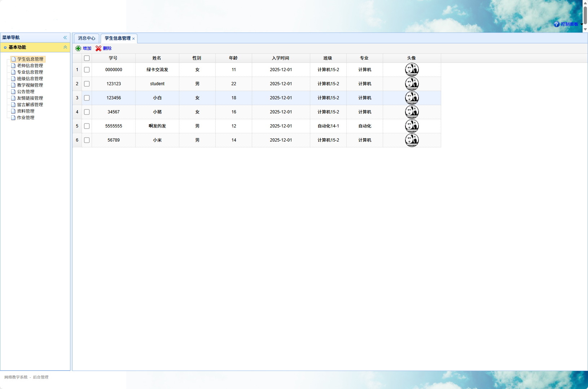Open 班级信息管理 in the navigation tree

point(30,79)
